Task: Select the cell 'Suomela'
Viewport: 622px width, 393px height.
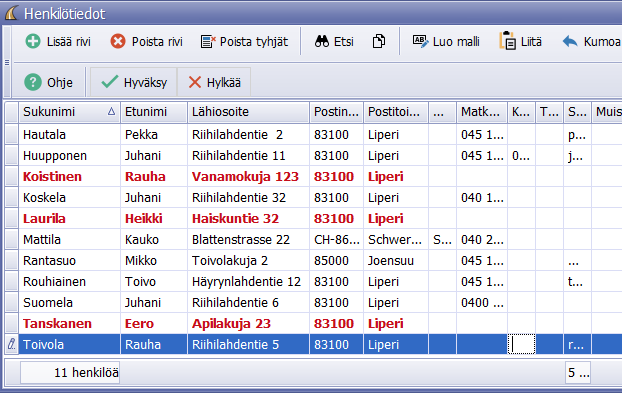Action: tap(69, 303)
